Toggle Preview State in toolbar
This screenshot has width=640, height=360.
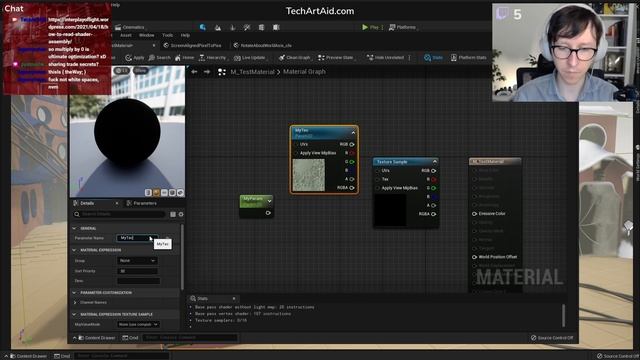(336, 58)
